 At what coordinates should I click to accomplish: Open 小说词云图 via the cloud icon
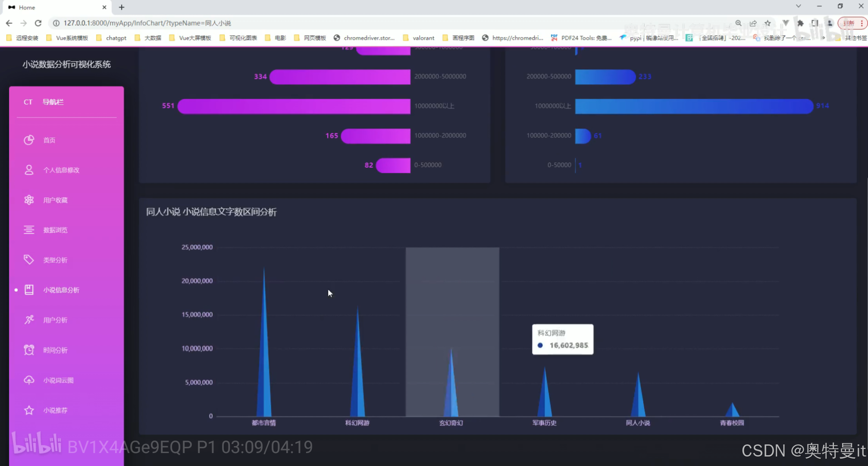tap(29, 380)
